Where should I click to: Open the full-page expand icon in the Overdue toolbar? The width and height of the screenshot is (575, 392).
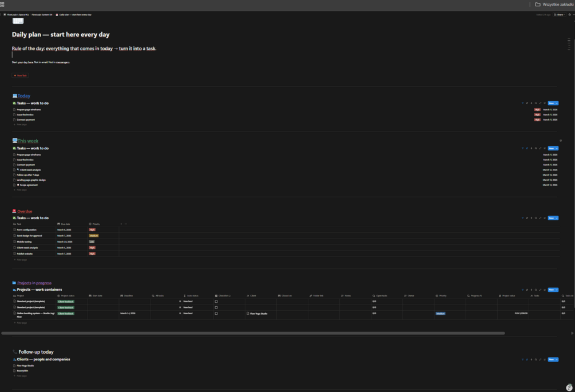540,218
